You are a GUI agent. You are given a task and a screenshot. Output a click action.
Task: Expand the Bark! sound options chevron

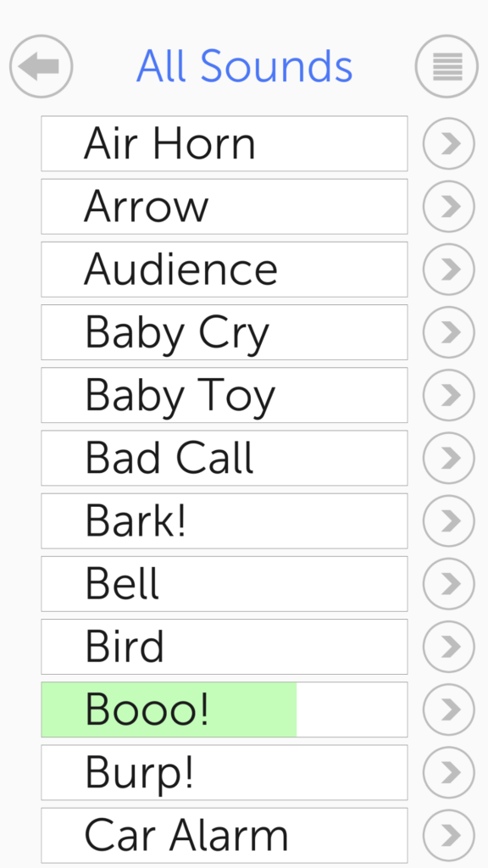point(448,520)
